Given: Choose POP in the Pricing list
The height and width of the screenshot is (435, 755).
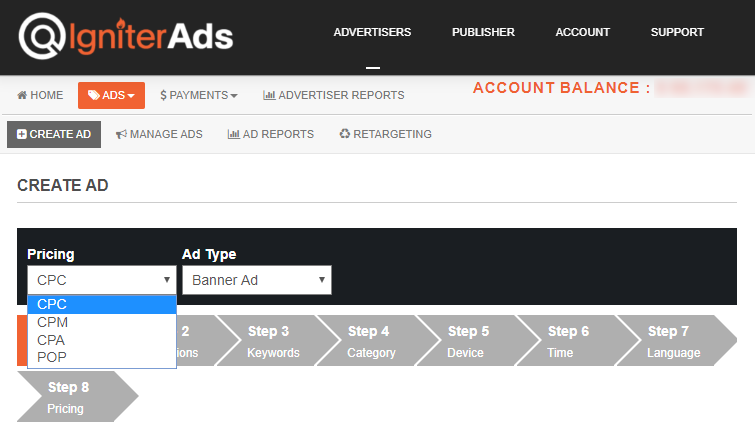Looking at the screenshot, I should [x=102, y=357].
